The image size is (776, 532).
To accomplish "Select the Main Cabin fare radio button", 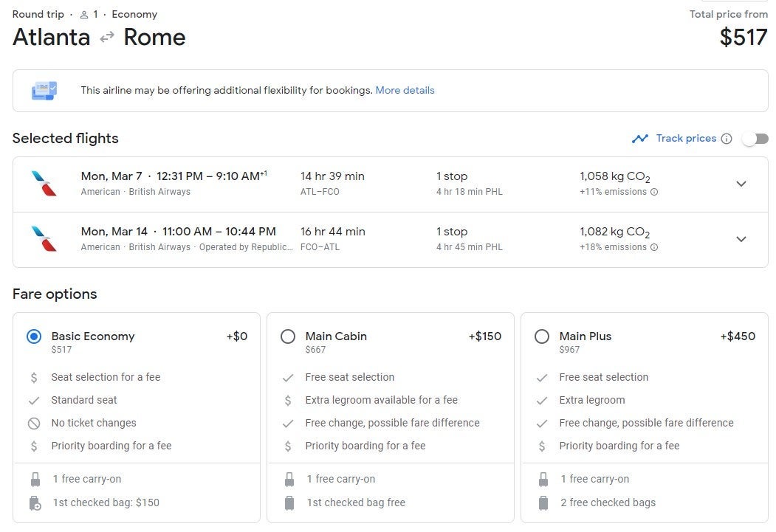I will click(287, 336).
